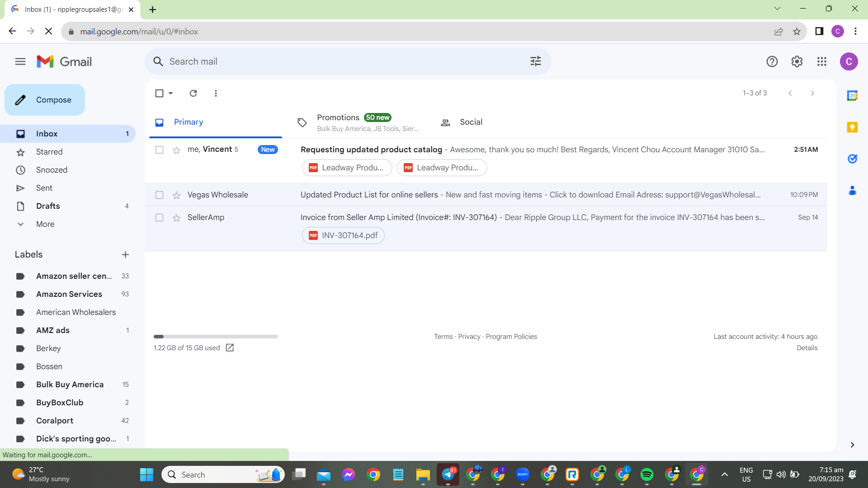Open the Snoozed folder
The width and height of the screenshot is (868, 488).
tap(68, 170)
